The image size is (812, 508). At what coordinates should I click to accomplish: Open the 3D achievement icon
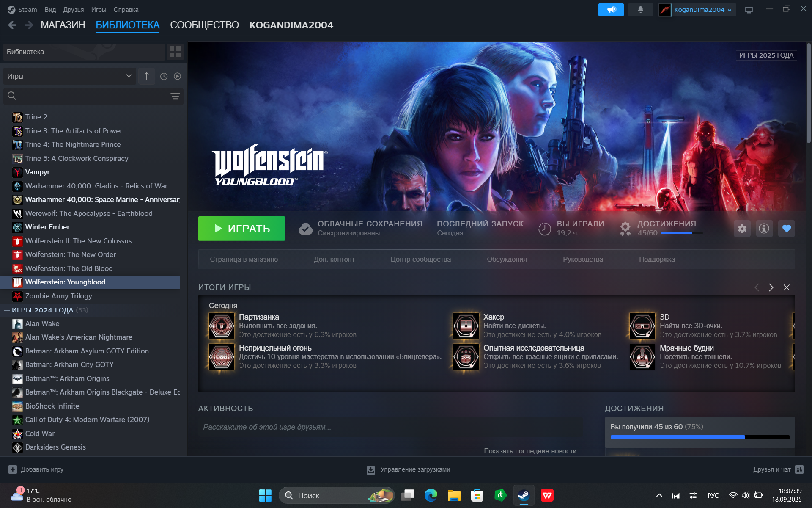(642, 326)
